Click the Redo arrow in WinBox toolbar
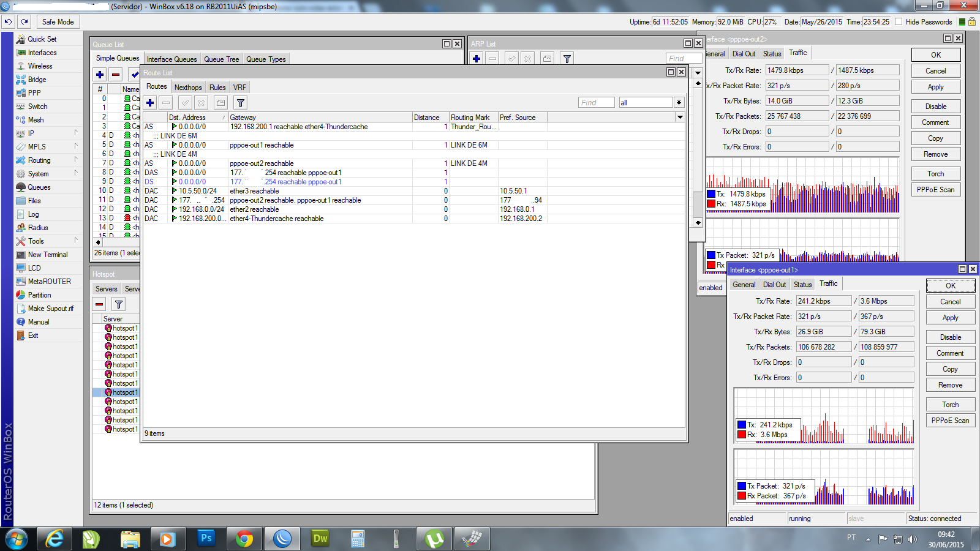Image resolution: width=980 pixels, height=551 pixels. click(x=24, y=21)
